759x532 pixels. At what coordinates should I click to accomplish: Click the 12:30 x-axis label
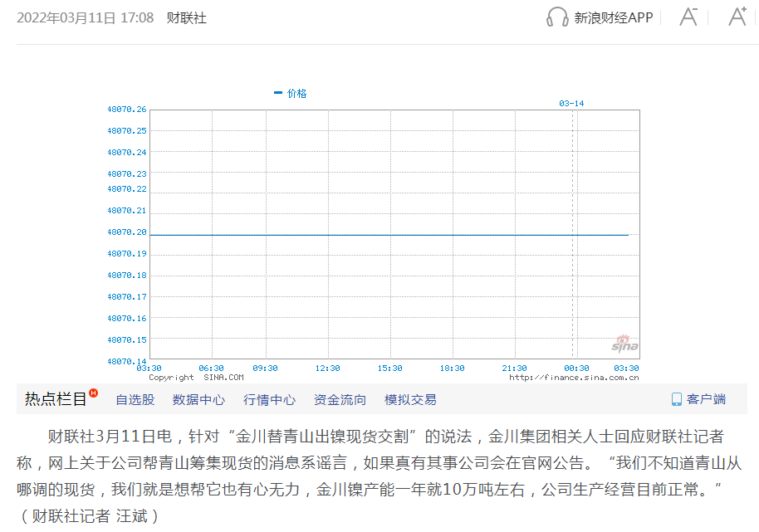[328, 368]
